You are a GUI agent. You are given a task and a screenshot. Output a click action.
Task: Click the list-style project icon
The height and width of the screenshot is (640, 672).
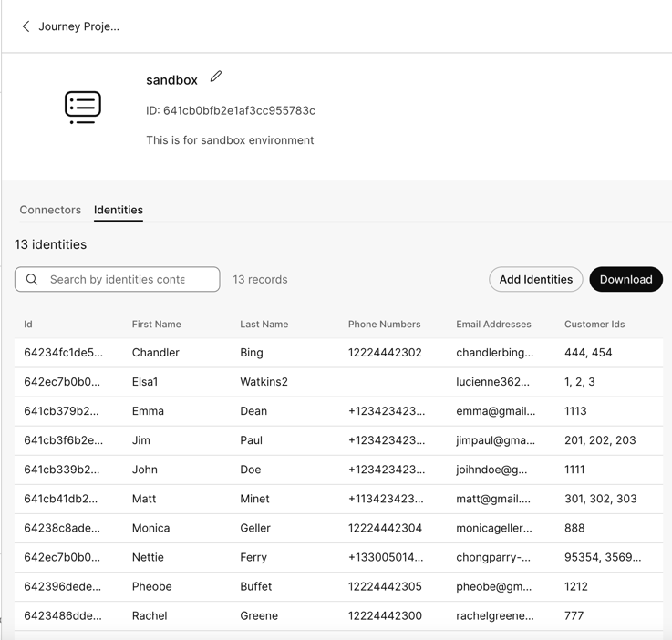tap(83, 108)
